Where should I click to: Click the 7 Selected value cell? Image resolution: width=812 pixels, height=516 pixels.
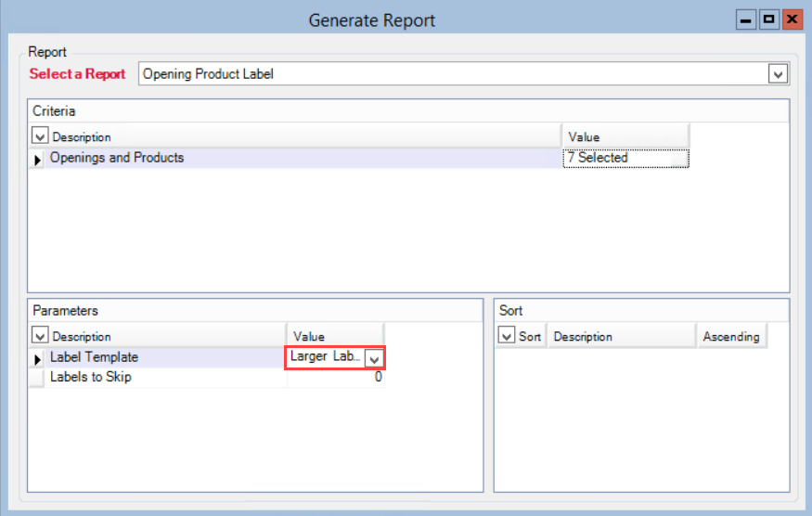626,158
